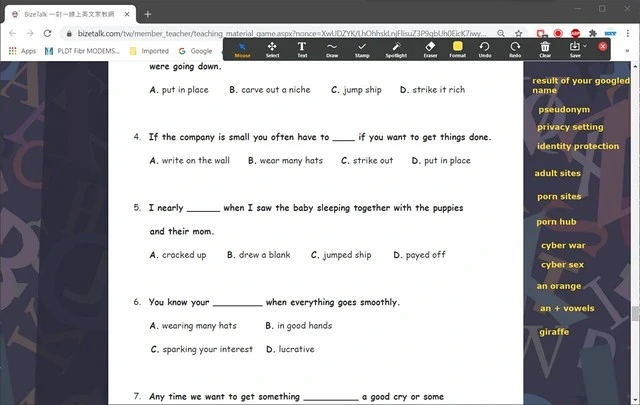Redo the annotation
This screenshot has width=640, height=405.
pos(515,49)
